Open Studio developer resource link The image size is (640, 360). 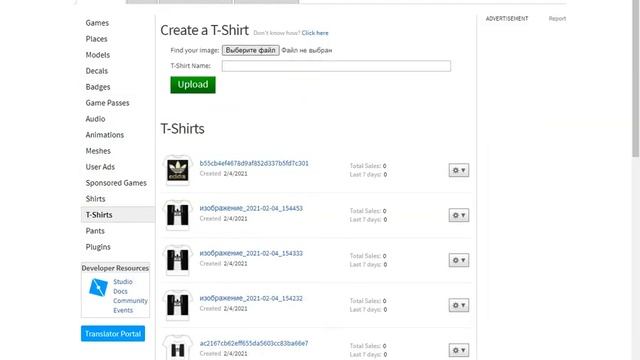[123, 282]
